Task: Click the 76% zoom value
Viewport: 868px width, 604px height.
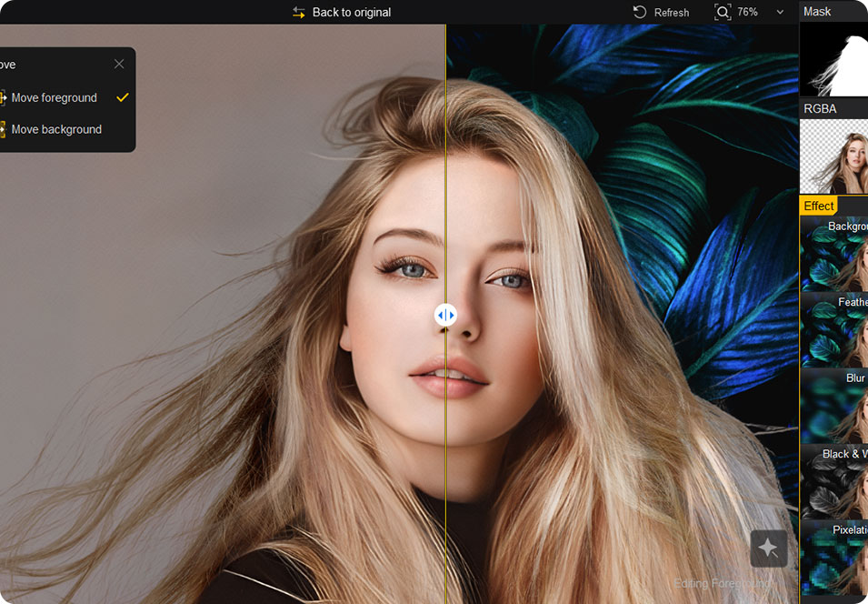Action: click(748, 13)
